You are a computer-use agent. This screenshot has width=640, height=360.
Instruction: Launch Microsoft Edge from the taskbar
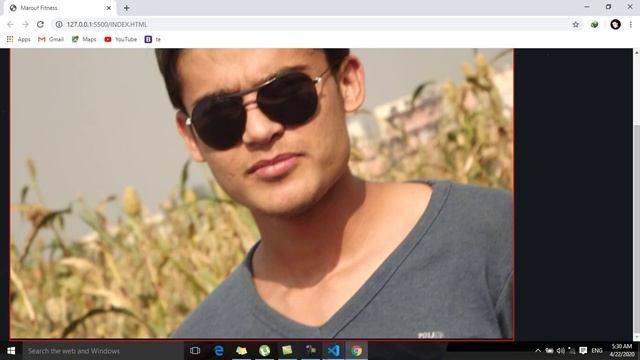[218, 351]
